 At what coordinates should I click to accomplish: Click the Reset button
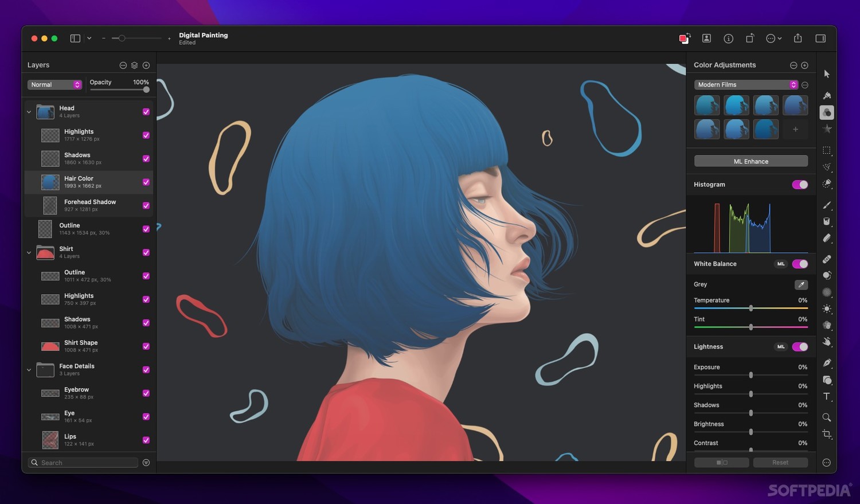click(780, 462)
